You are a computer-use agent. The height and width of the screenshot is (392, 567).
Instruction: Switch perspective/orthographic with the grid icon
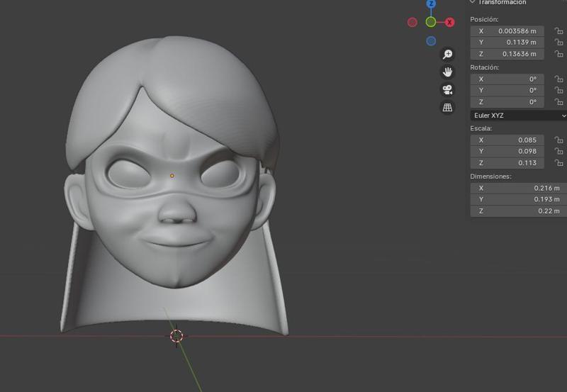point(447,108)
